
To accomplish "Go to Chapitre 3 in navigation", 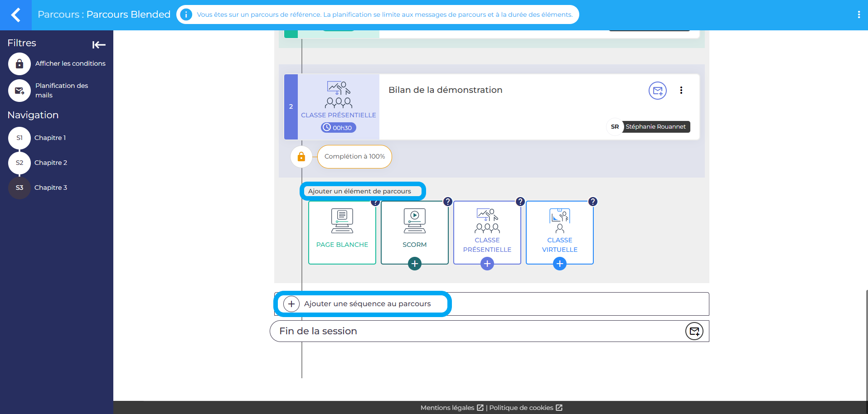I will click(19, 188).
